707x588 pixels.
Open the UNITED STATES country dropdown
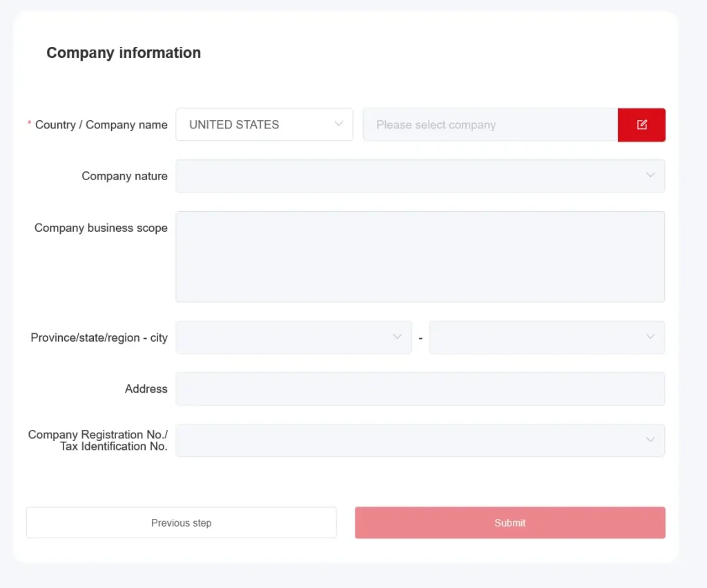click(264, 124)
